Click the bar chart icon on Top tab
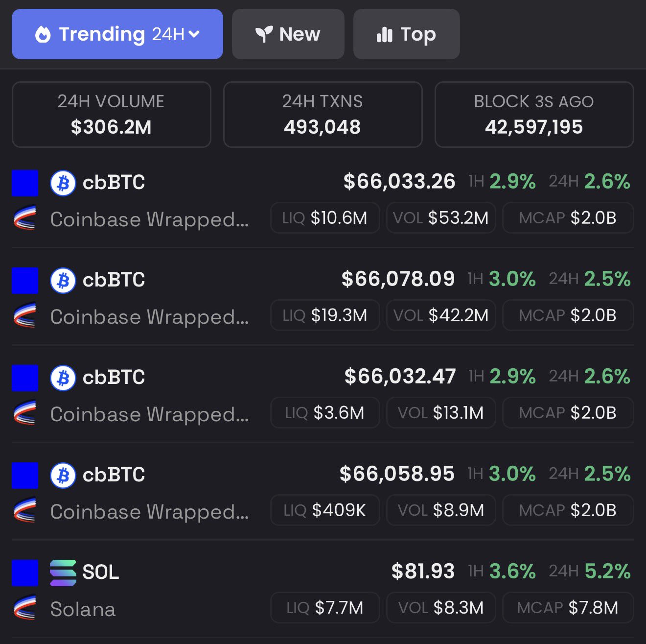Viewport: 646px width, 644px height. coord(385,34)
